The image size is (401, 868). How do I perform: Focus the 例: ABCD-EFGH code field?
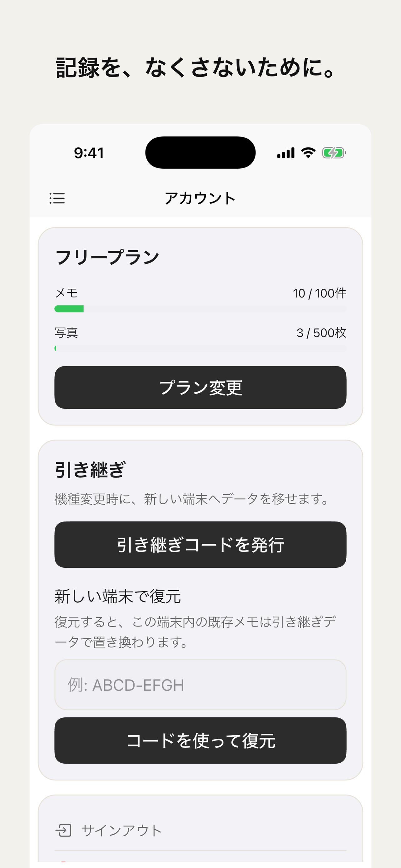(x=200, y=685)
